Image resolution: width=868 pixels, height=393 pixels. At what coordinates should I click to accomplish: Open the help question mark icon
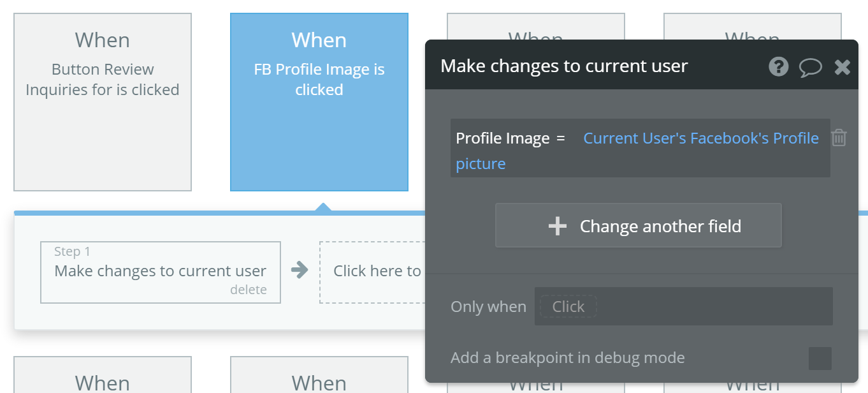[778, 66]
